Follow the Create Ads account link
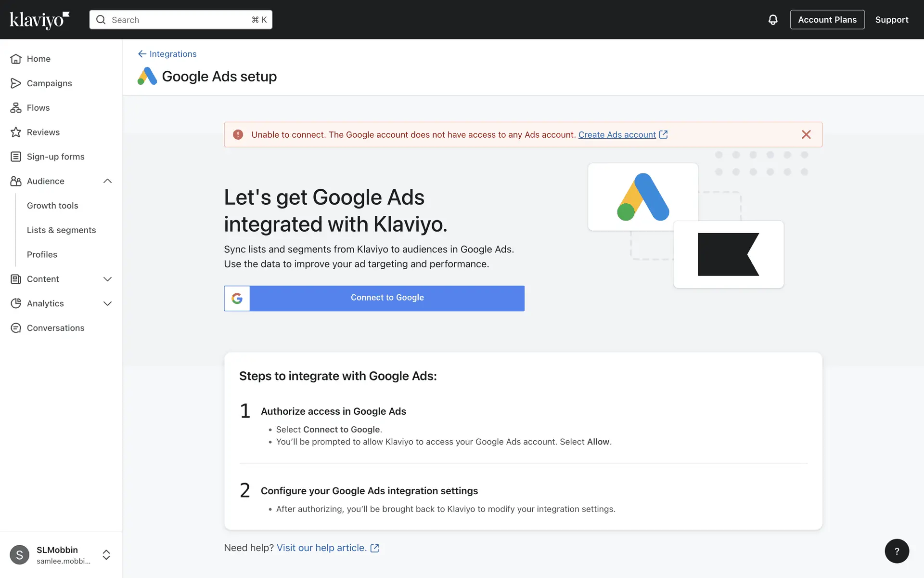The image size is (924, 578). click(617, 135)
